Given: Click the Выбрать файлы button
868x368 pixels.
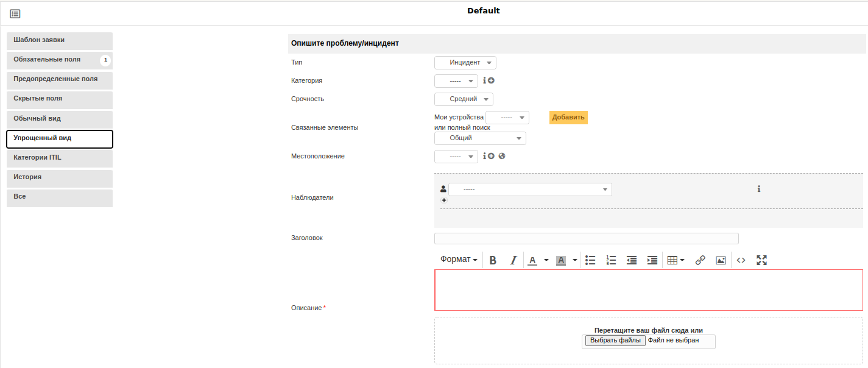Looking at the screenshot, I should click(615, 341).
